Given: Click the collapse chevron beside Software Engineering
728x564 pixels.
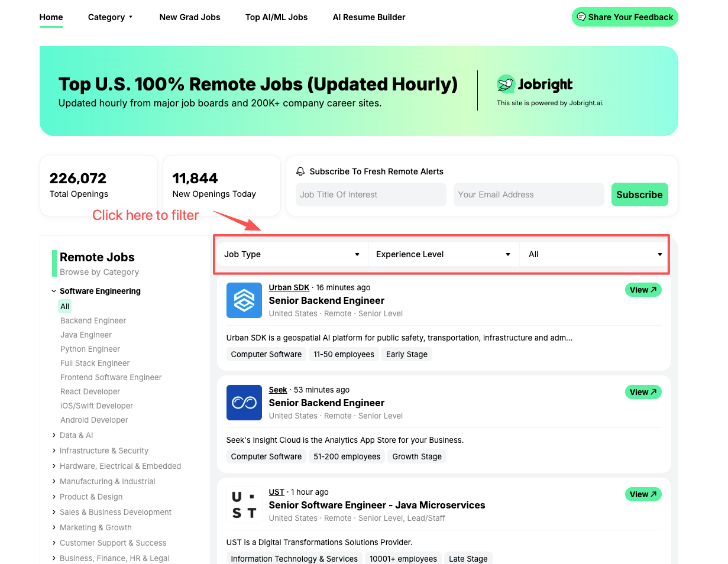Looking at the screenshot, I should click(53, 291).
